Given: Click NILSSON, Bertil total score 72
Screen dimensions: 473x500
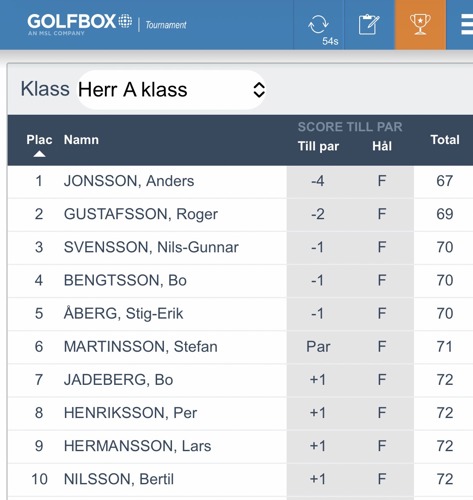Looking at the screenshot, I should [x=445, y=479].
